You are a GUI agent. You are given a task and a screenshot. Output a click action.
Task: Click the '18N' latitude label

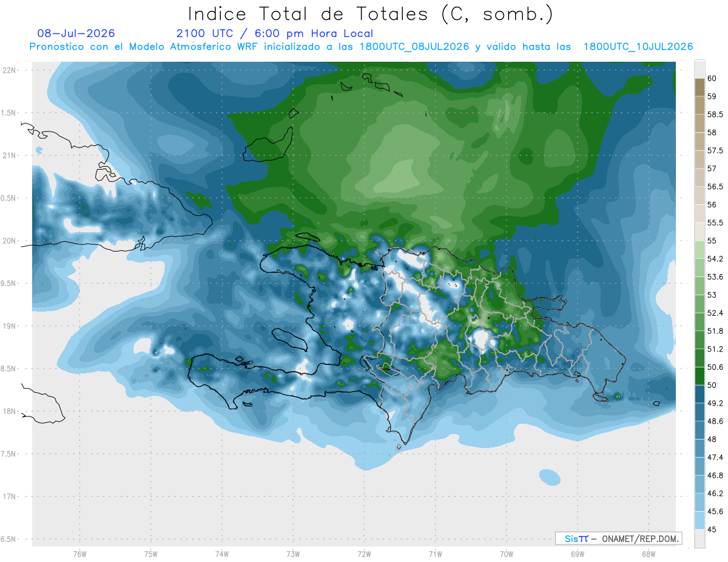9,411
